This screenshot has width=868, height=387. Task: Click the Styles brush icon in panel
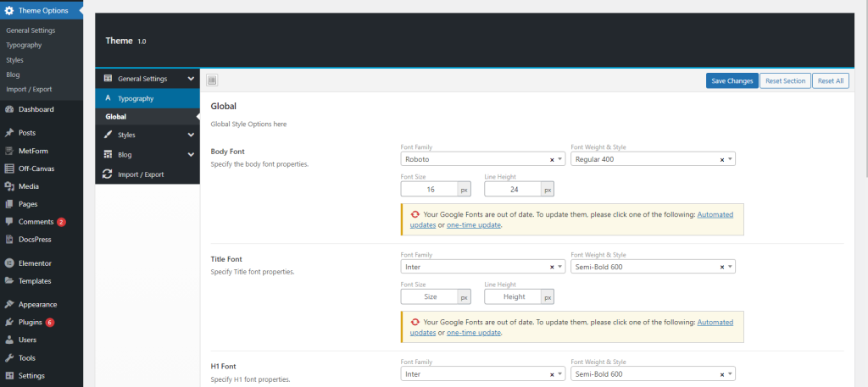point(108,135)
